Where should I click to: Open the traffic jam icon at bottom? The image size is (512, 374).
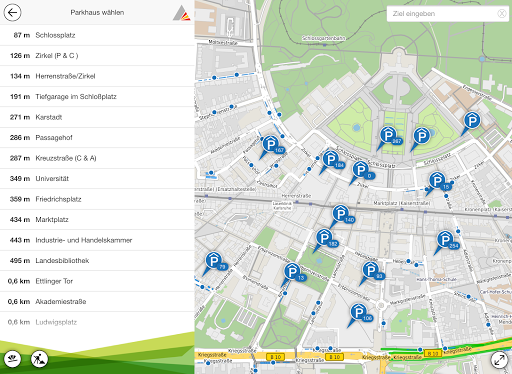pyautogui.click(x=12, y=359)
